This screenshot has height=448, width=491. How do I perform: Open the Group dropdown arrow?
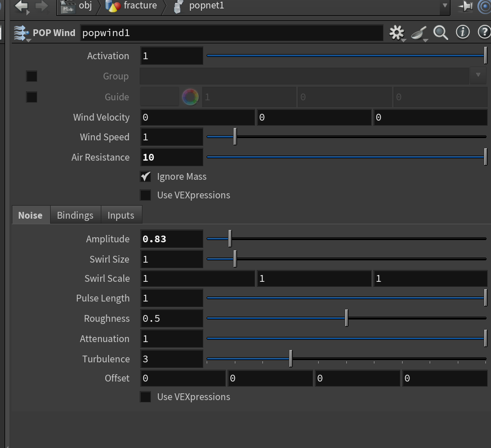click(478, 75)
